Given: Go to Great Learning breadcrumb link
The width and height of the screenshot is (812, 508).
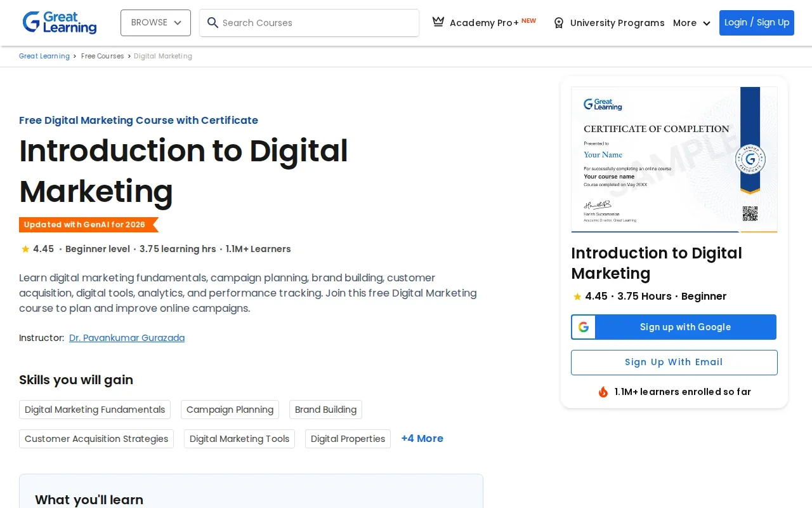Looking at the screenshot, I should click(x=44, y=56).
